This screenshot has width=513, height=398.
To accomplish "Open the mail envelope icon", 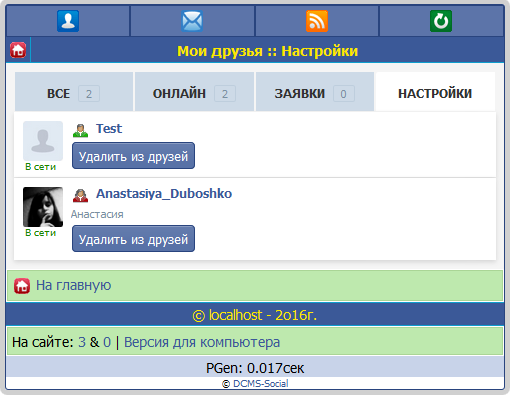I will (x=192, y=21).
